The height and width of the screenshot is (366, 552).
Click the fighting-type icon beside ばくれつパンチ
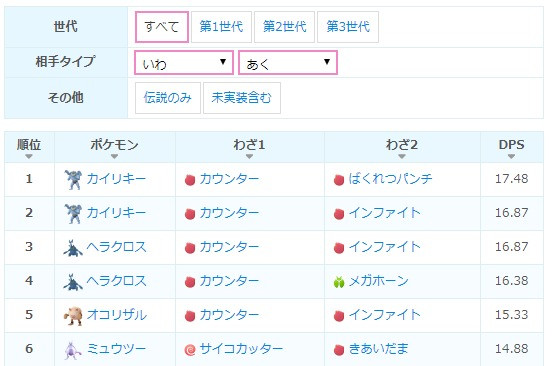point(339,180)
